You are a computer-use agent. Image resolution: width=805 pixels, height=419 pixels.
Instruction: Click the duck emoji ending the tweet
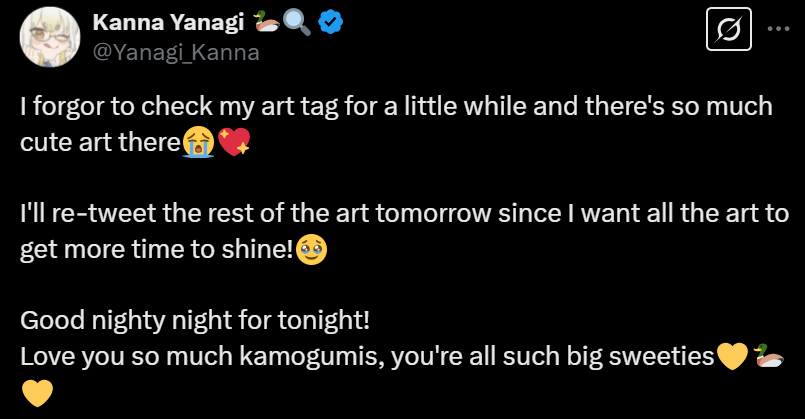[x=770, y=356]
